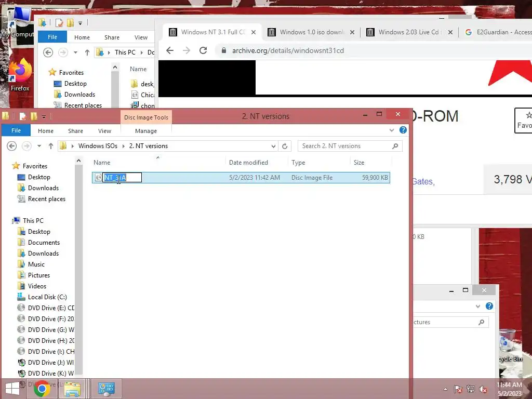Screen dimensions: 532x399
Task: Sort by the Size column header
Action: [359, 163]
